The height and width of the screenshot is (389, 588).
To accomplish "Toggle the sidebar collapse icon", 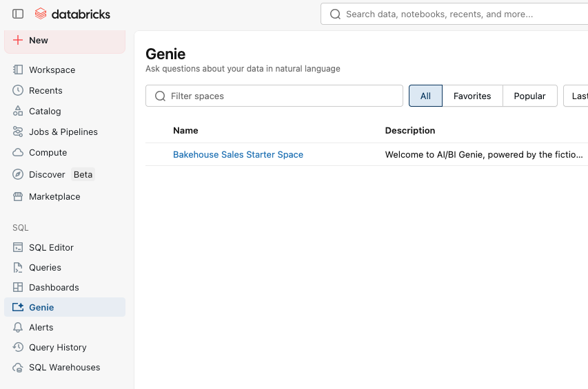I will pos(18,14).
